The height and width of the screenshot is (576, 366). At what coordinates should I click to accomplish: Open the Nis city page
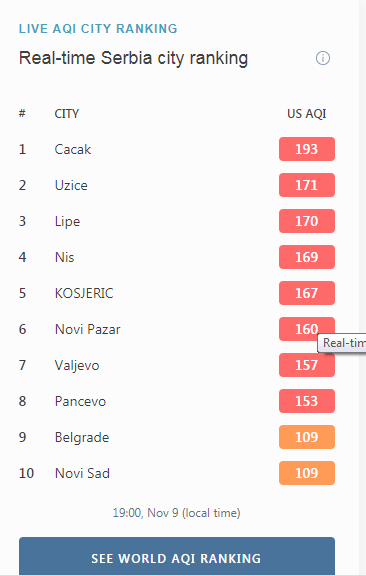[64, 257]
